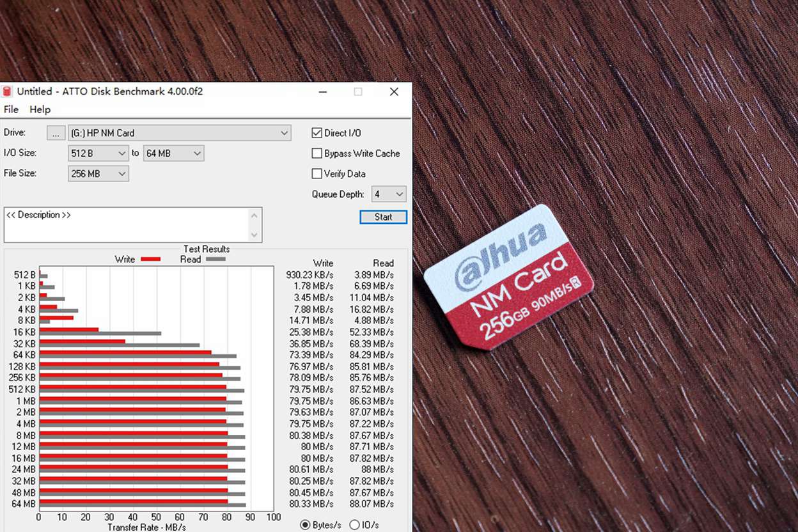Image resolution: width=798 pixels, height=532 pixels.
Task: Start the benchmark with the Start button
Action: tap(383, 217)
